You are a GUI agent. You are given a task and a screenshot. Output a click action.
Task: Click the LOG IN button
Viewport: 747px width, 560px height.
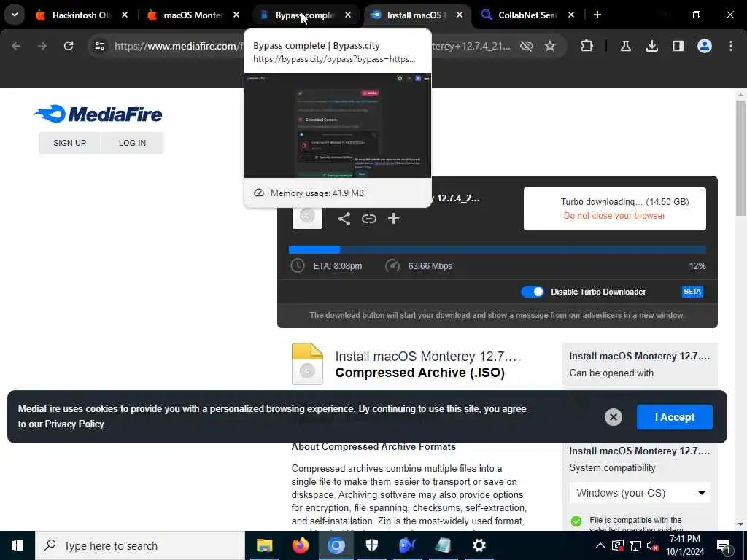pos(133,143)
